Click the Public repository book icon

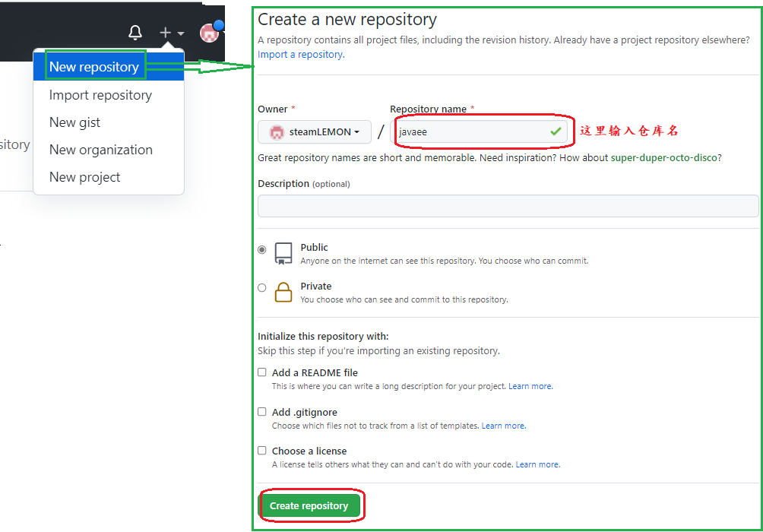[x=283, y=254]
